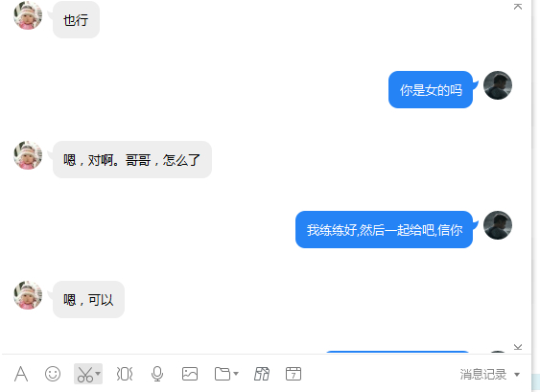This screenshot has width=540, height=392.
Task: Expand the 消息记录 dropdown arrow
Action: 517,375
